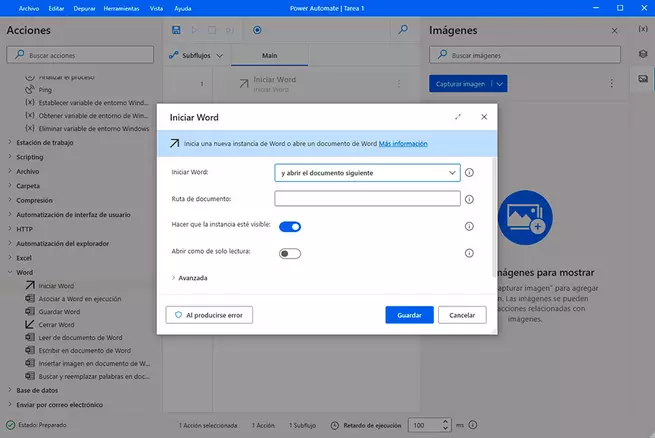Open the Herramientas menu
This screenshot has height=438, width=655.
pos(121,8)
